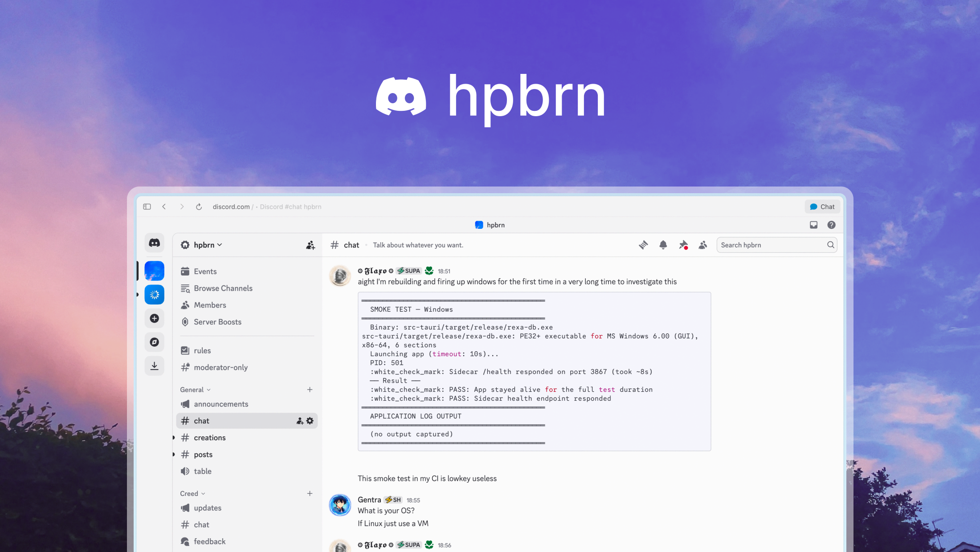Open the announcements channel
Image resolution: width=980 pixels, height=552 pixels.
[x=247, y=404]
